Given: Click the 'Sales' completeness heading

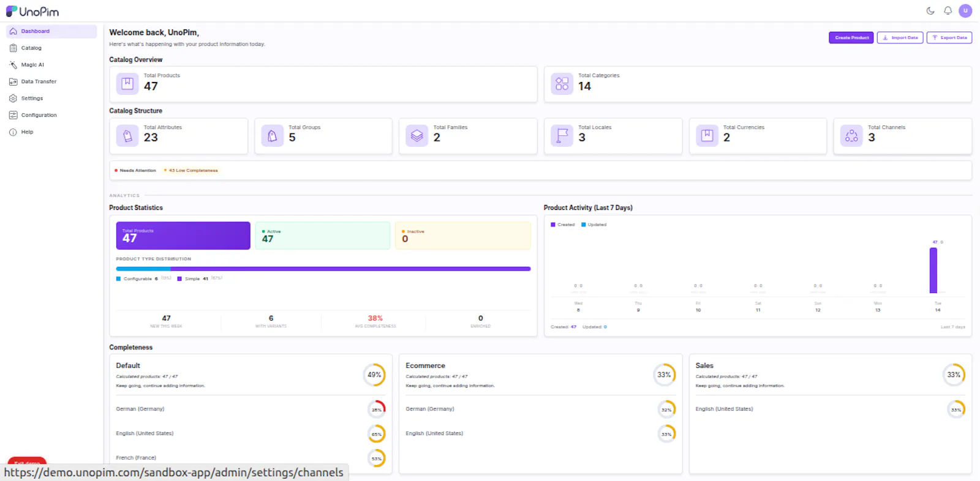Looking at the screenshot, I should click(704, 366).
